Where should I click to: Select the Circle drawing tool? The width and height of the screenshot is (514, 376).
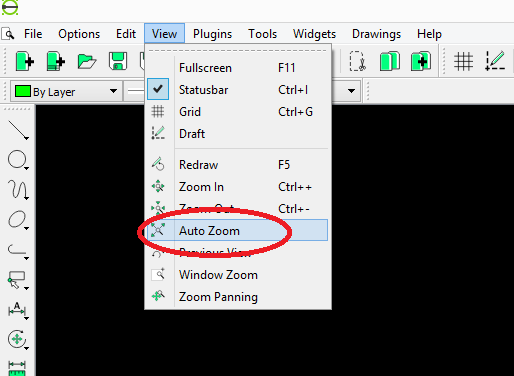click(x=18, y=160)
